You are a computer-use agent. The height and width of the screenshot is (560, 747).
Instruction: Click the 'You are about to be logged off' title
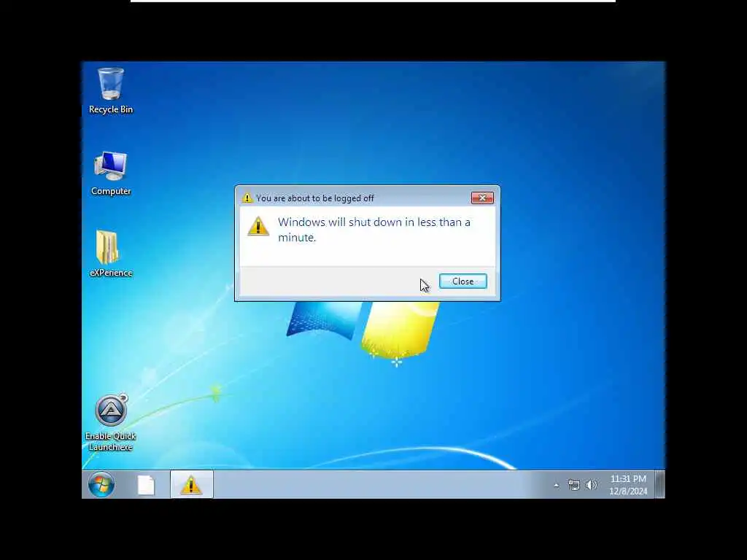(x=315, y=198)
